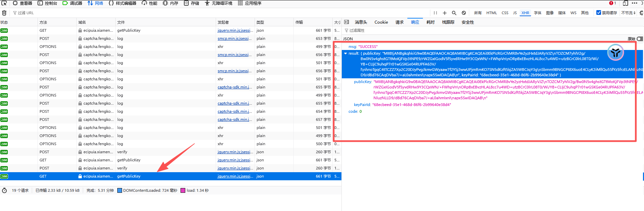Select the selected GET getPublicKey request row
This screenshot has height=211, width=644.
tap(171, 176)
